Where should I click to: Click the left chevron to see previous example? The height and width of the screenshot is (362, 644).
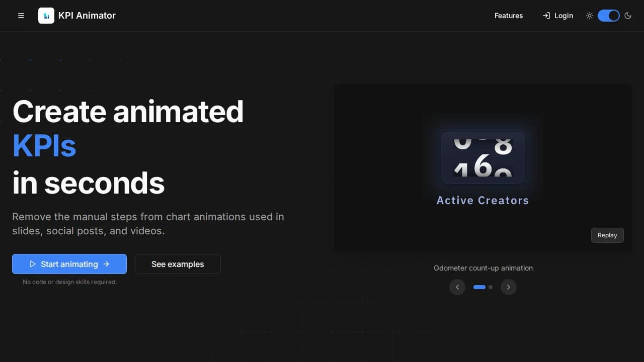tap(457, 287)
